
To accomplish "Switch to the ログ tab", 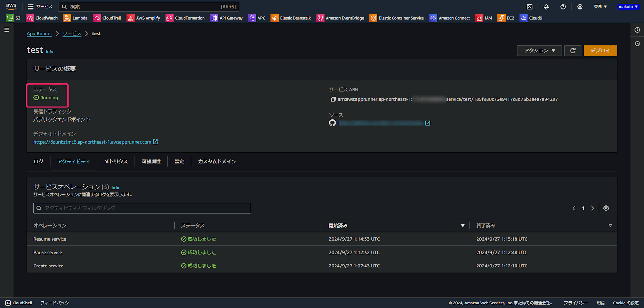I will click(38, 162).
